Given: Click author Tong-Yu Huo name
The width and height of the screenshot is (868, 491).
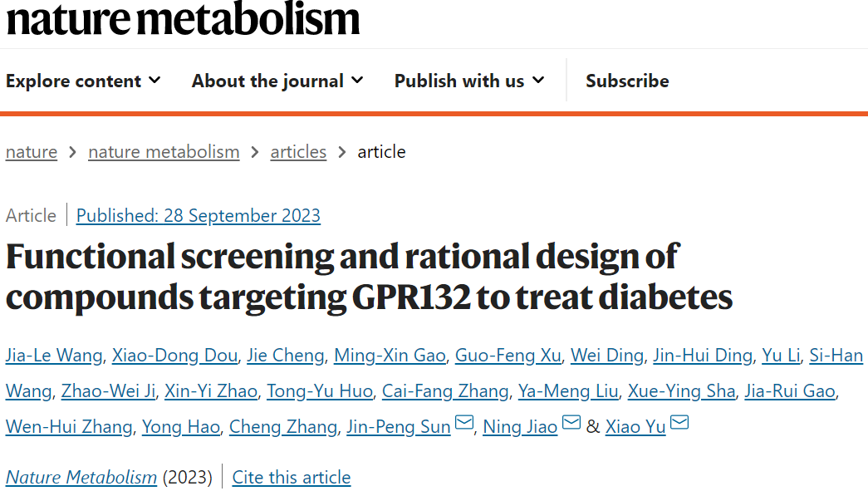Looking at the screenshot, I should click(320, 391).
